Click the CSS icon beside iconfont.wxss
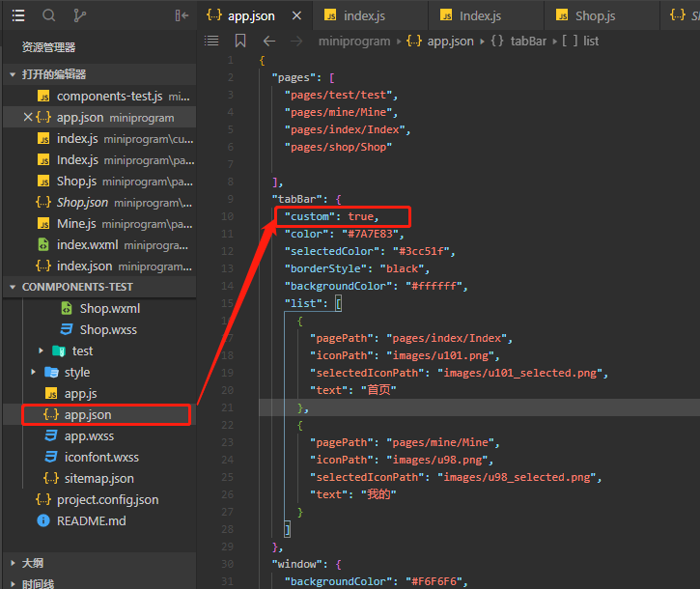This screenshot has height=589, width=700. (51, 457)
